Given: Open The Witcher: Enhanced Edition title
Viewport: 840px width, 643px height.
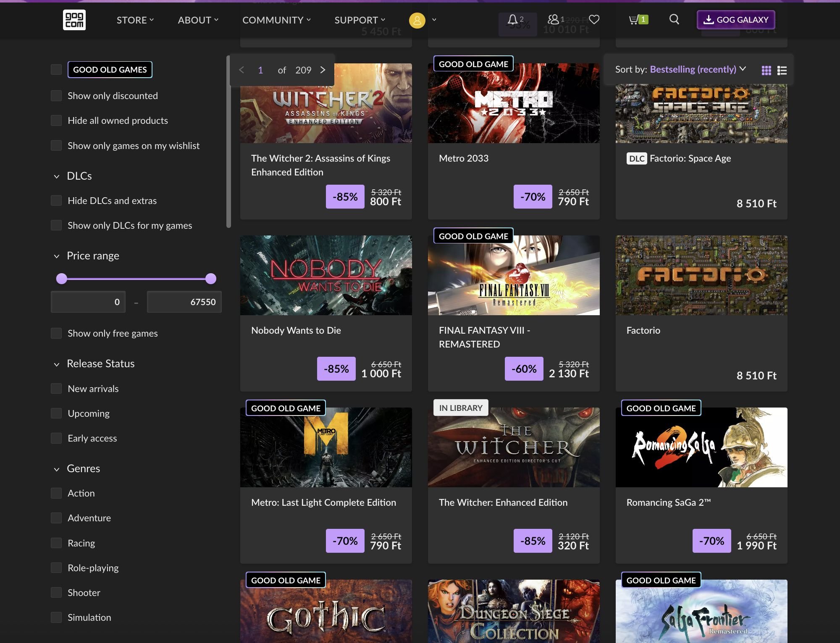Looking at the screenshot, I should (x=503, y=502).
